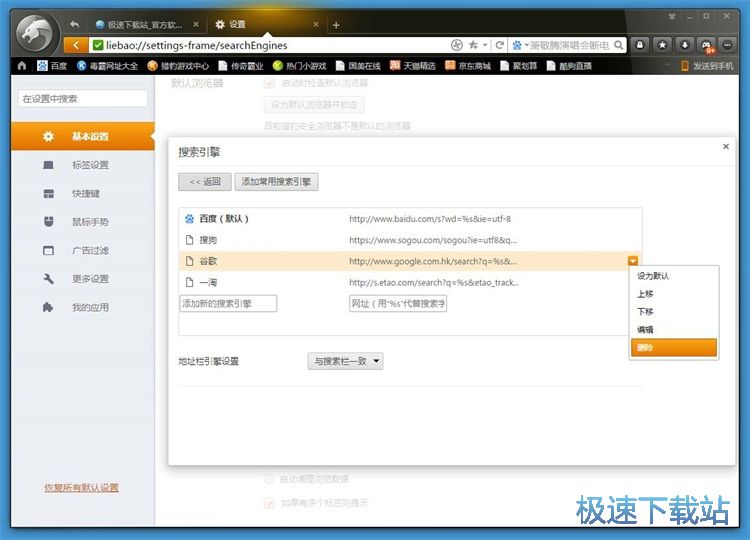Click the << 返回 button
Image resolution: width=750 pixels, height=540 pixels.
pyautogui.click(x=205, y=182)
